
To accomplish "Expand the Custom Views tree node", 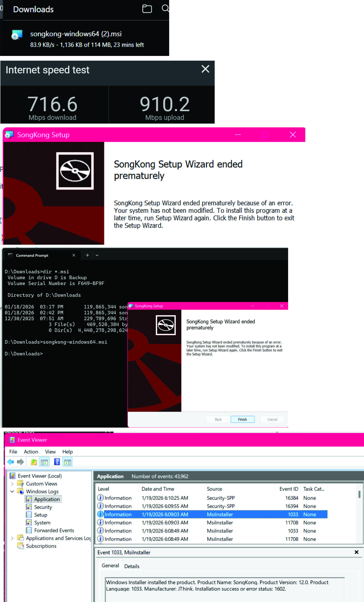I will (12, 484).
